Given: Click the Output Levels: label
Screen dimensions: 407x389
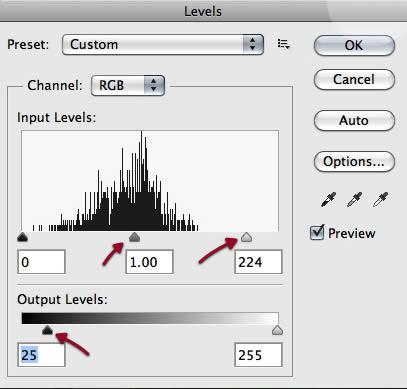Looking at the screenshot, I should click(62, 299).
